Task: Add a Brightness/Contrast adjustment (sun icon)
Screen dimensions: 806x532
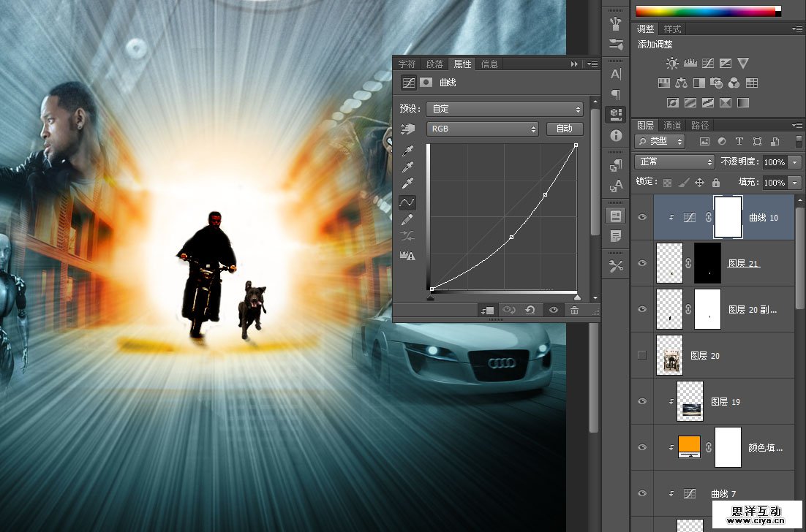Action: point(672,64)
